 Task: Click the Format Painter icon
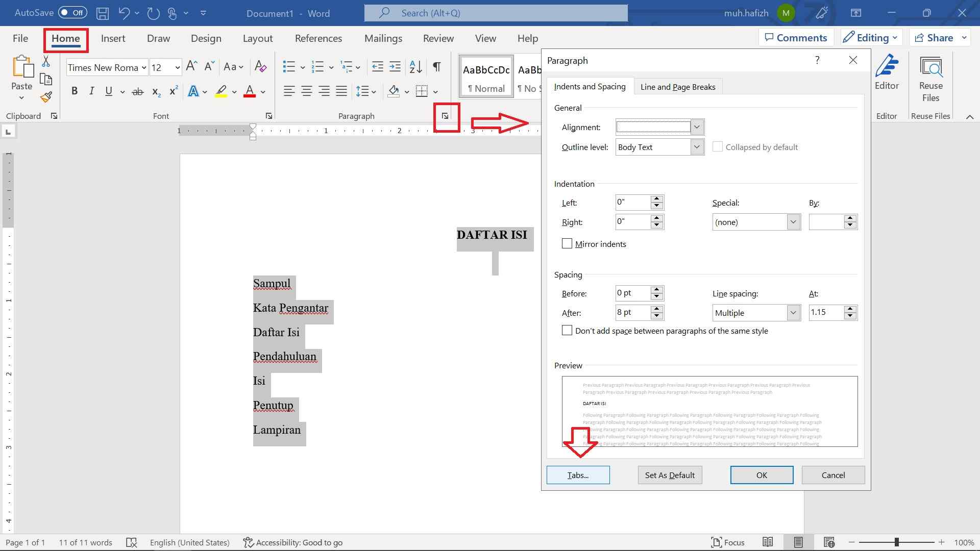(45, 96)
